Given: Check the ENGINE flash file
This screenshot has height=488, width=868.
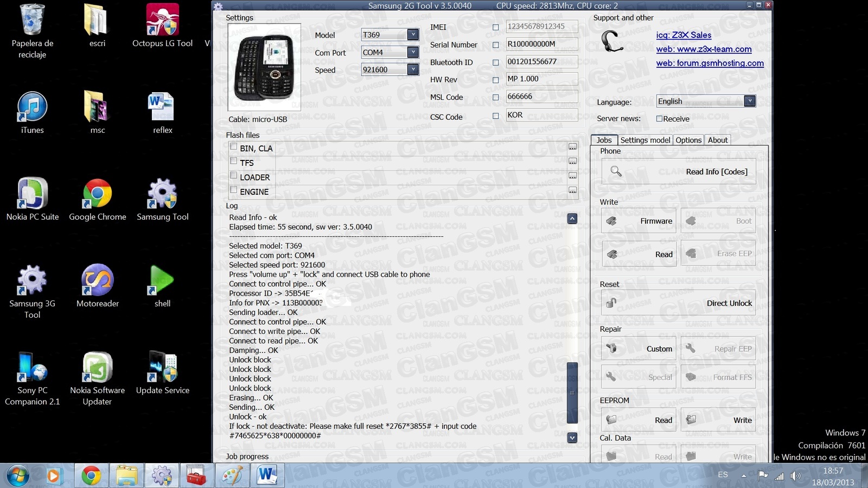Looking at the screenshot, I should click(233, 190).
